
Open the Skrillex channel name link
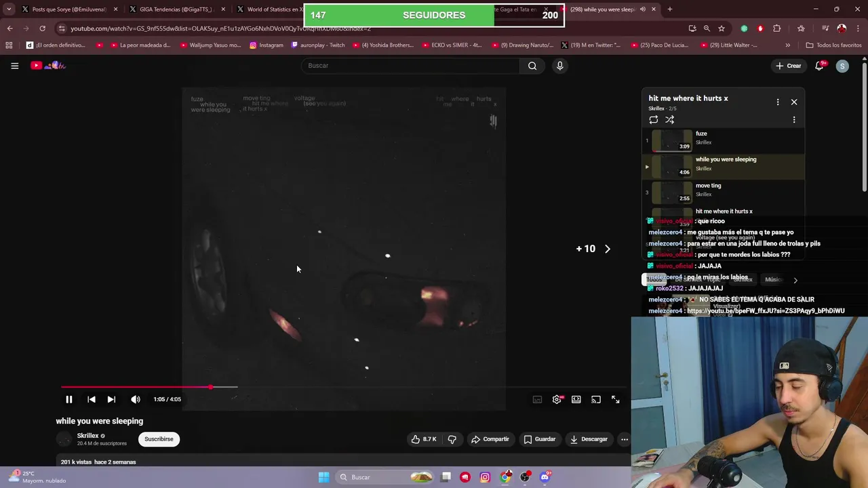pos(87,436)
